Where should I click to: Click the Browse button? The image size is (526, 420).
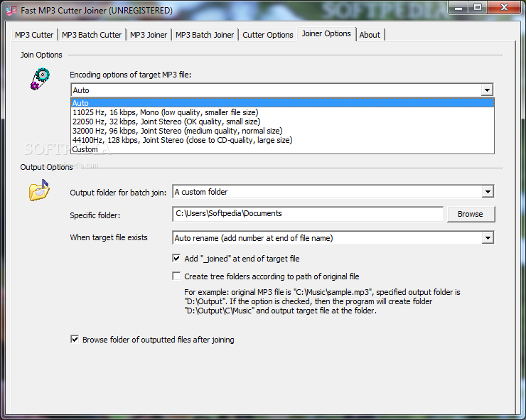[x=471, y=214]
